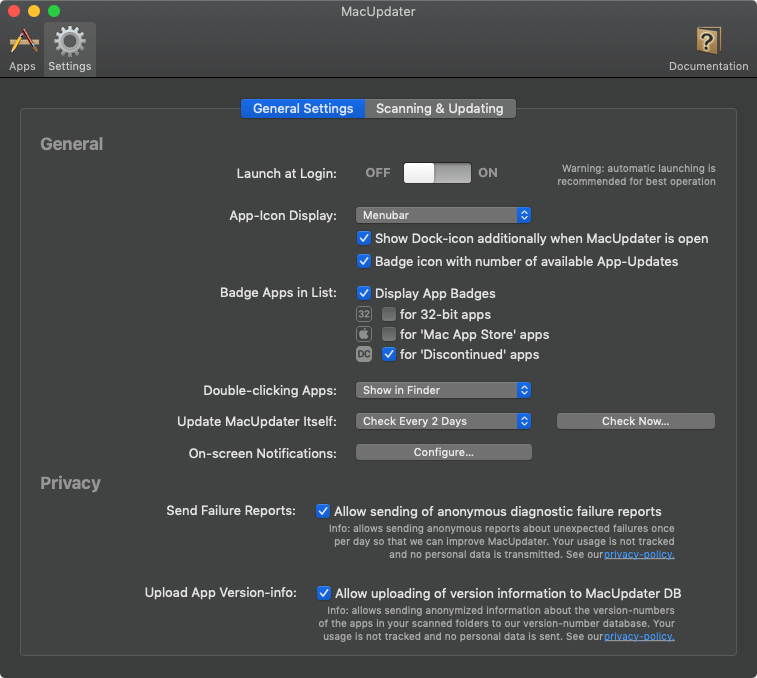Enable badges for 'Mac App Store' apps
Viewport: 757px width, 678px height.
click(x=389, y=334)
